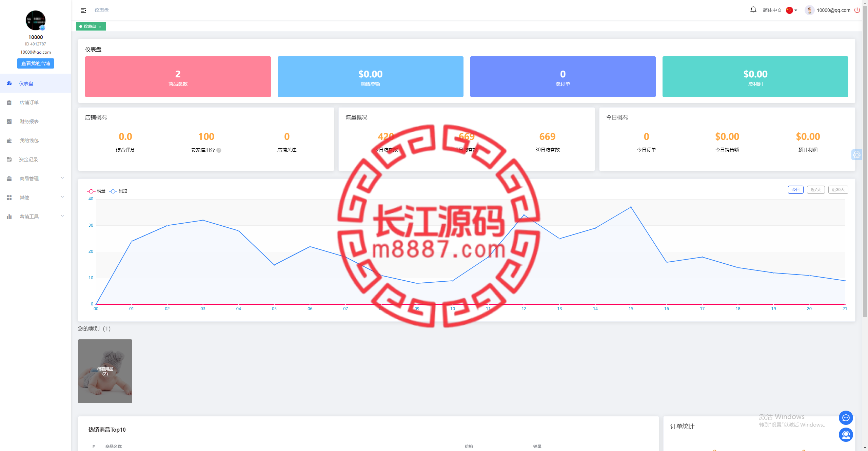The image size is (868, 451).
Task: Collapse the sidebar with the hamburger icon
Action: (x=83, y=11)
